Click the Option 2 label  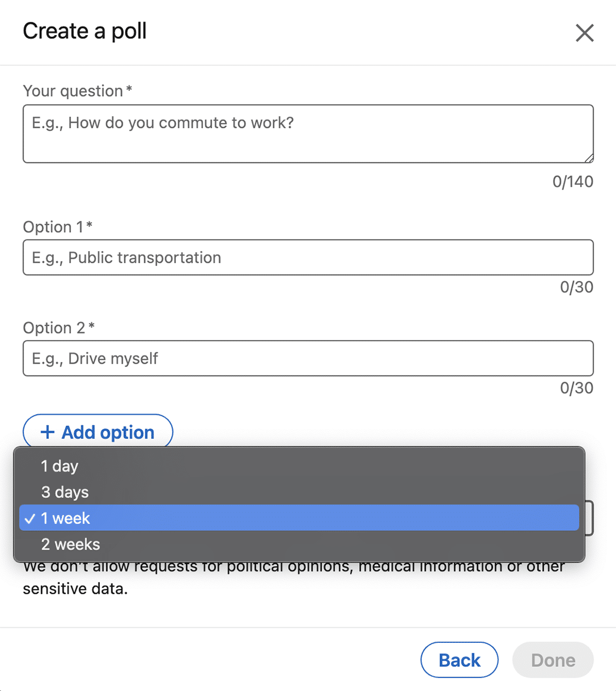pos(54,328)
